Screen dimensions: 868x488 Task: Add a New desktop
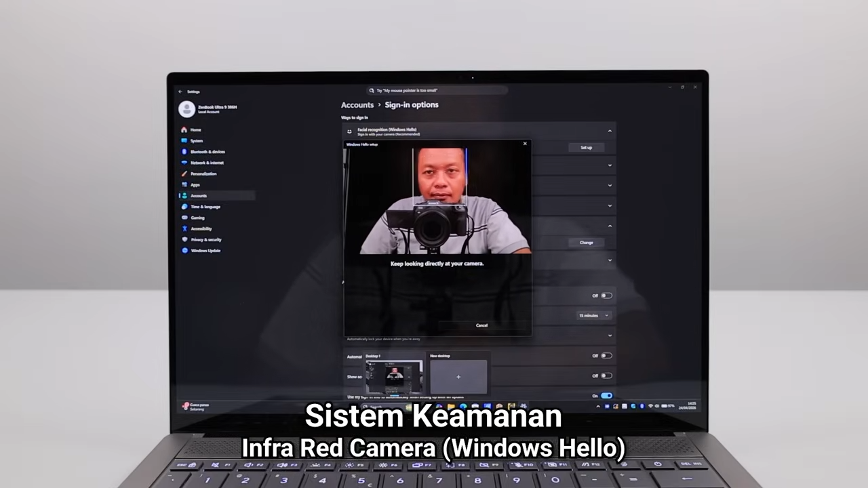tap(458, 377)
